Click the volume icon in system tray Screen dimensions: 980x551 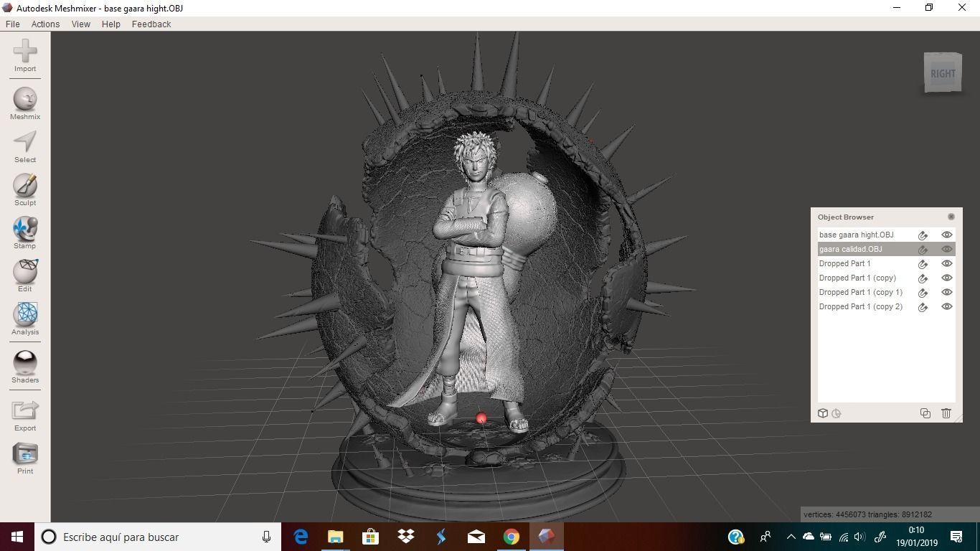[x=859, y=537]
